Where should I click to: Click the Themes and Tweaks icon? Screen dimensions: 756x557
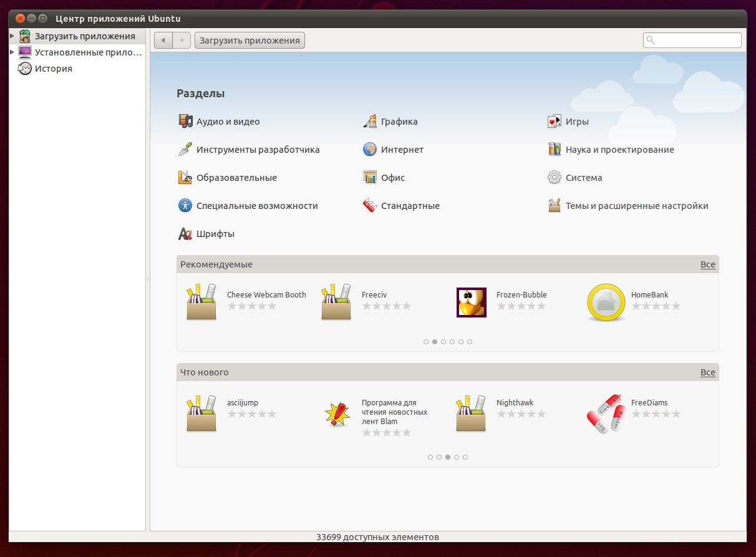(555, 206)
